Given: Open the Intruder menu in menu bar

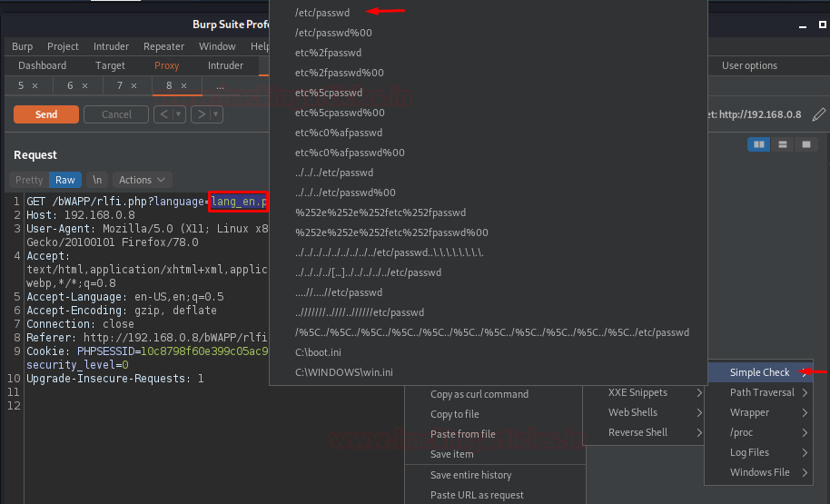Looking at the screenshot, I should pos(111,46).
